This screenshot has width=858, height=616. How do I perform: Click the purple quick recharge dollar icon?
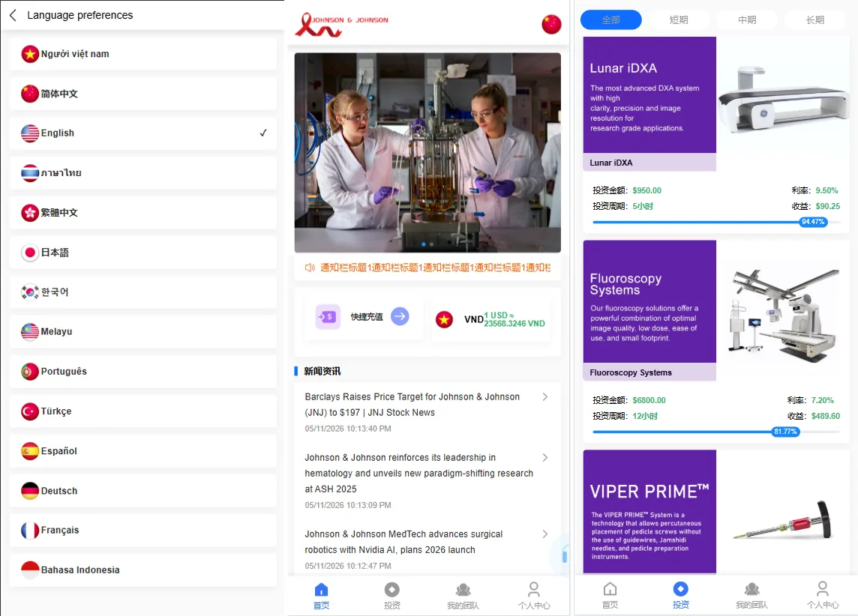pos(328,316)
